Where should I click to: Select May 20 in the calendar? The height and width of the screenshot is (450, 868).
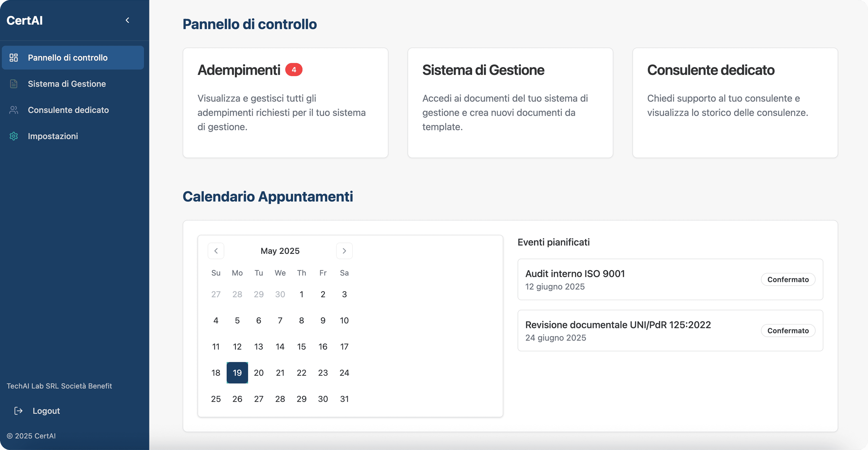pos(259,373)
